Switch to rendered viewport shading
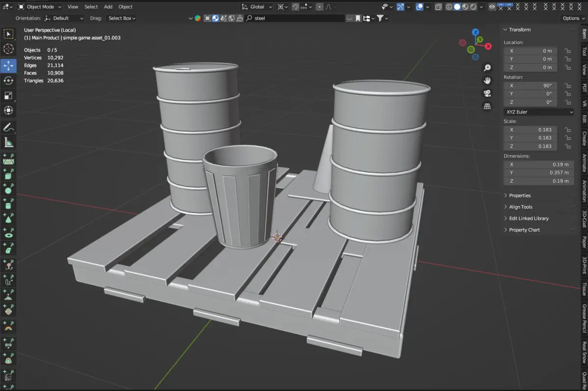This screenshot has height=391, width=588. tap(473, 7)
